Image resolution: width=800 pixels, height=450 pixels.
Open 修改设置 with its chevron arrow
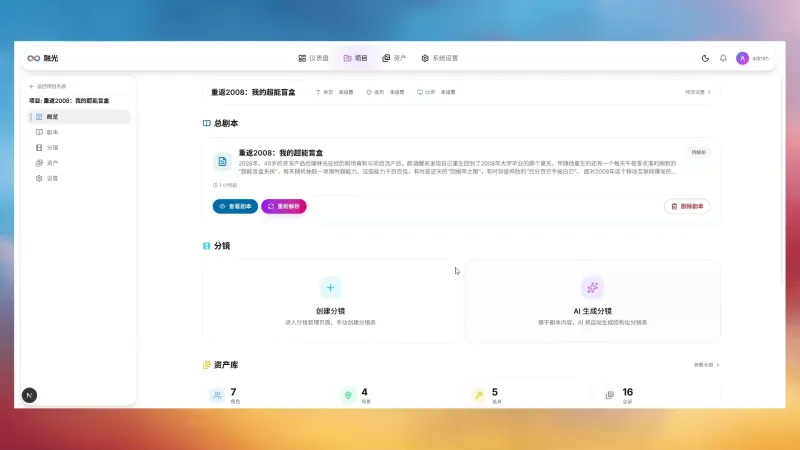697,92
